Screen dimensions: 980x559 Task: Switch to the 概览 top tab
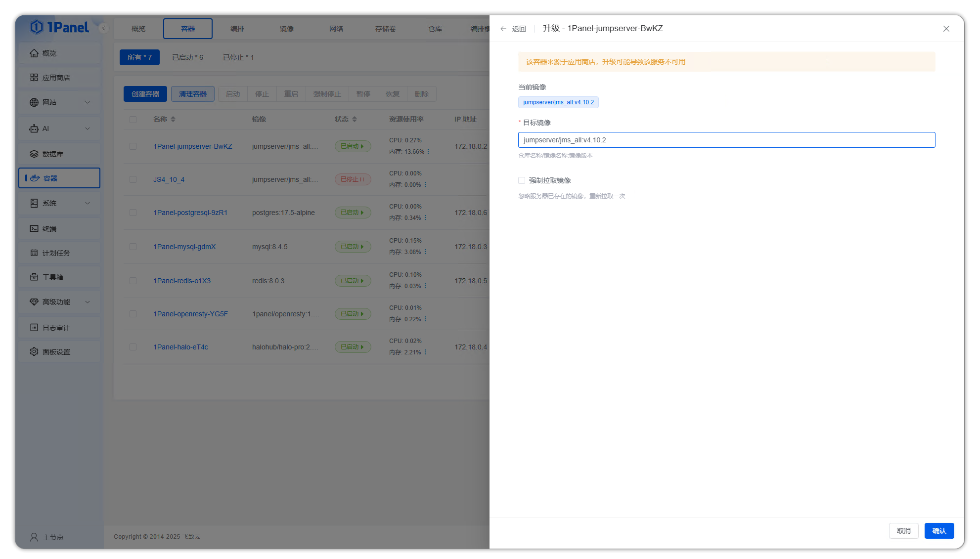[x=138, y=29]
